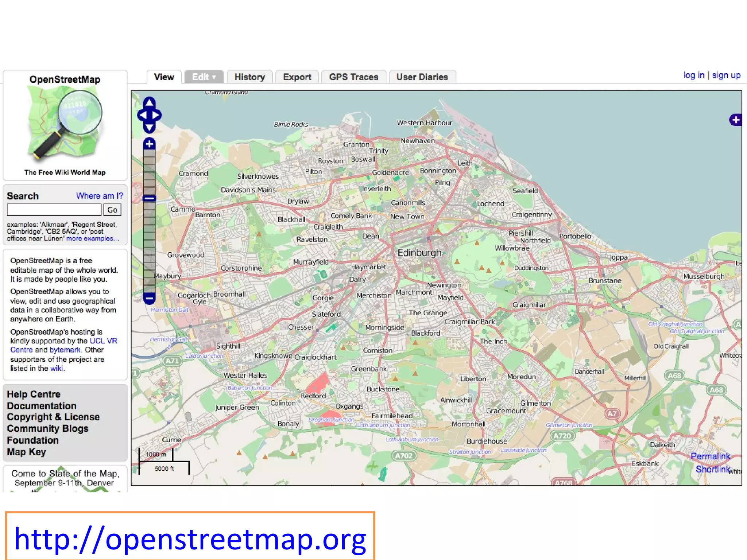This screenshot has height=560, width=747.
Task: Open the Map Key link
Action: tap(26, 452)
